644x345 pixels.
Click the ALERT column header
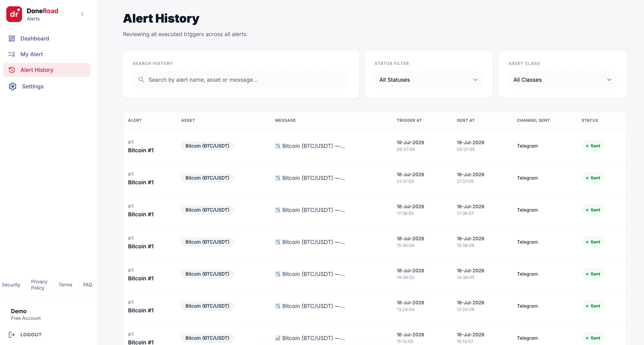click(135, 120)
